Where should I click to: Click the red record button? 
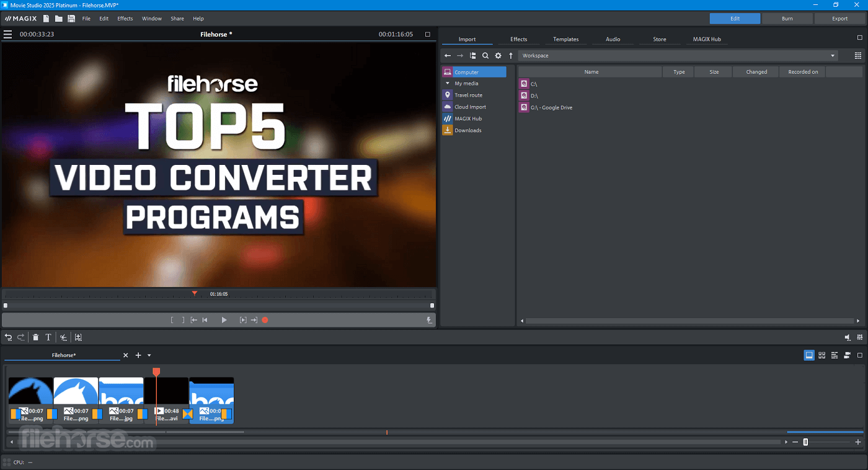(x=265, y=320)
